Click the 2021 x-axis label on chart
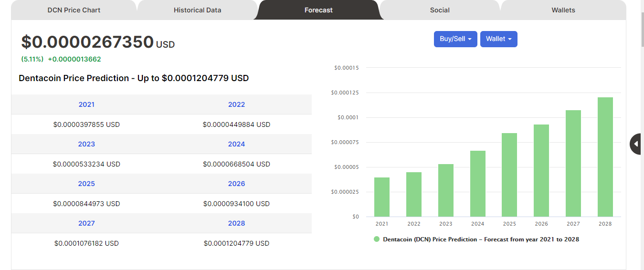The height and width of the screenshot is (270, 644). click(382, 224)
